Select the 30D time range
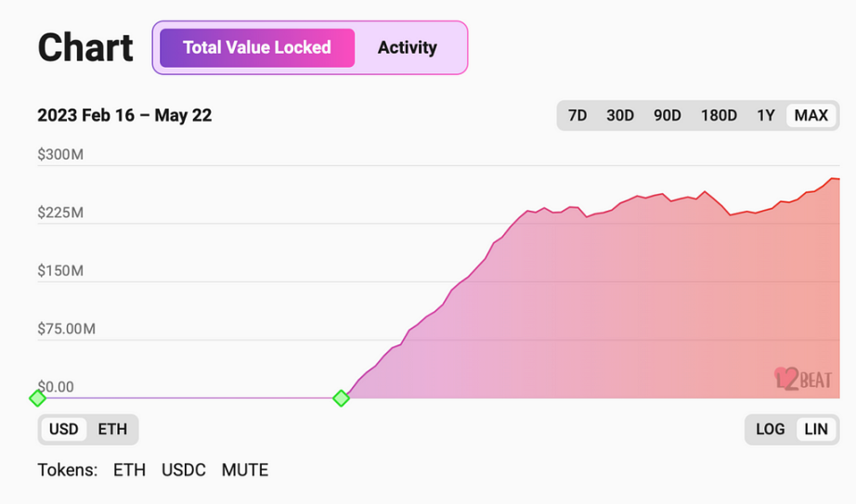Viewport: 856px width, 504px height. 620,115
